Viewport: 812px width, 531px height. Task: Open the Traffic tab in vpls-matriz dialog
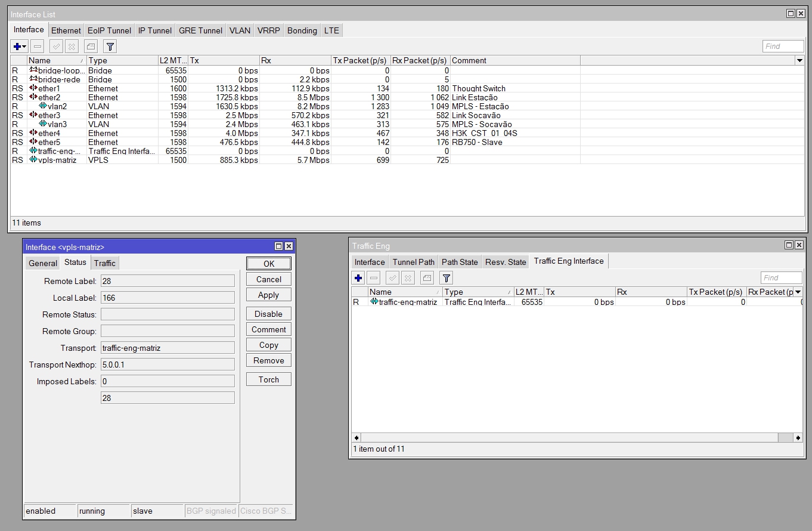pyautogui.click(x=105, y=263)
